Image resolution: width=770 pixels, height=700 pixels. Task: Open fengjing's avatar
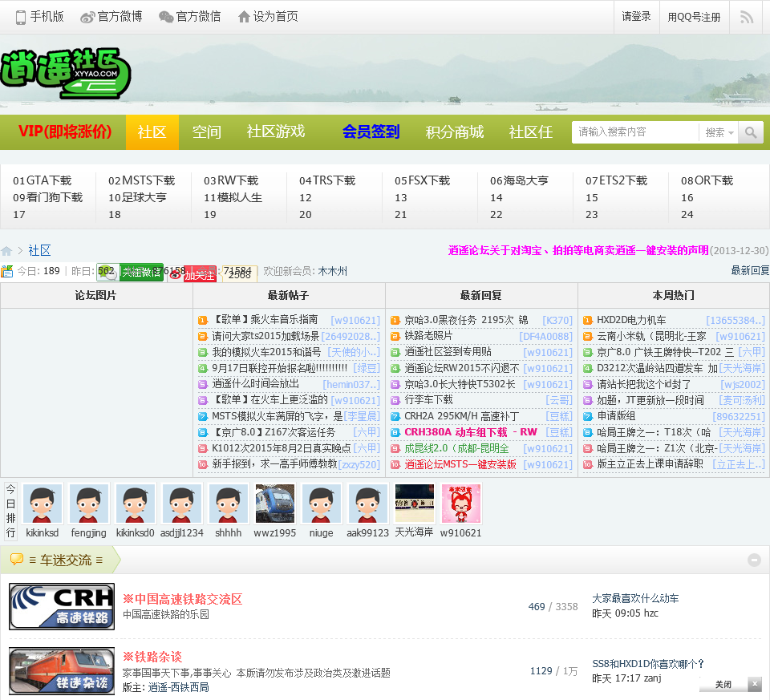pos(89,504)
